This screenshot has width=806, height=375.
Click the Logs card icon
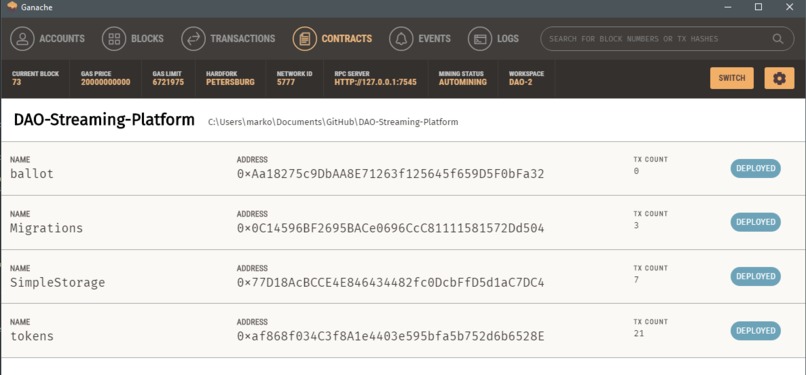click(x=480, y=39)
